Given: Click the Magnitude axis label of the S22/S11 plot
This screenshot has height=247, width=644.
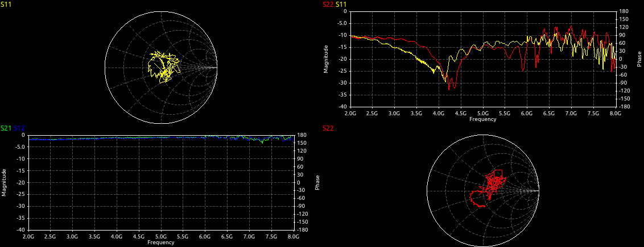Looking at the screenshot, I should point(327,59).
